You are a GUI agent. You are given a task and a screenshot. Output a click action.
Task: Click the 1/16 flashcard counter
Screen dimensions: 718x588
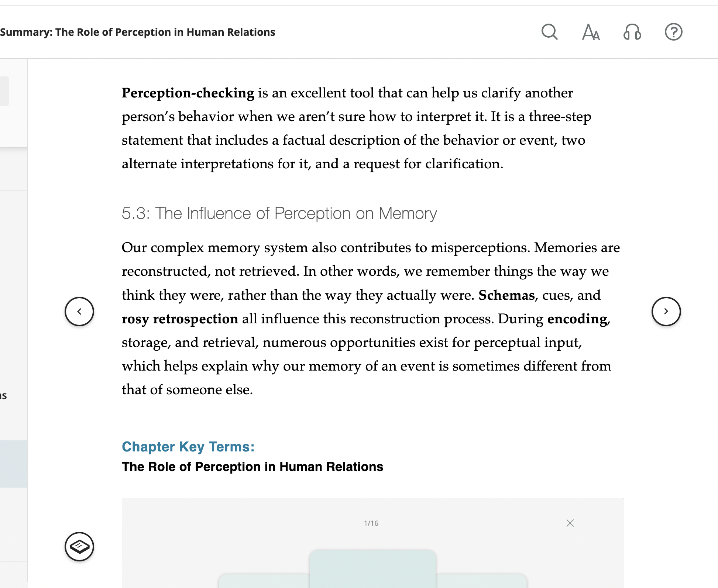(371, 523)
